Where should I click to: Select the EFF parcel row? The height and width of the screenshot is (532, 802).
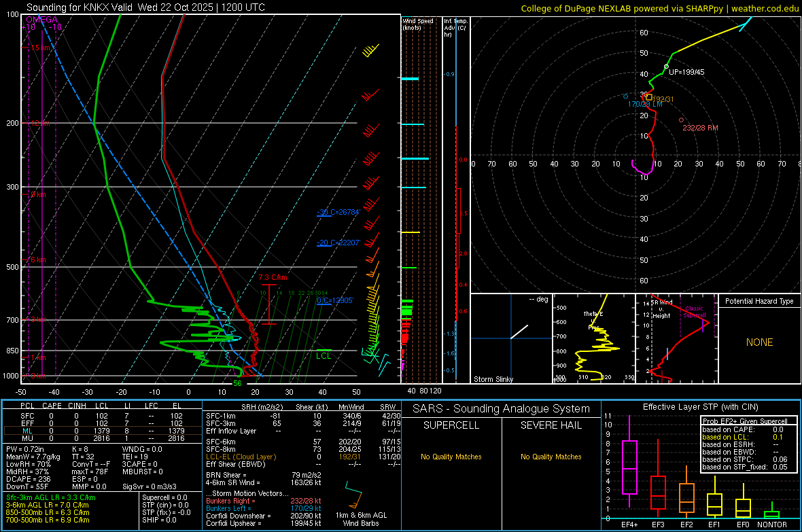[x=101, y=423]
